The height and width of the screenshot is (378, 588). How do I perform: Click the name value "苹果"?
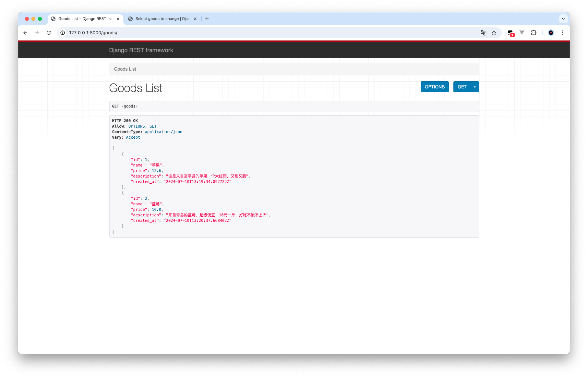(x=156, y=165)
